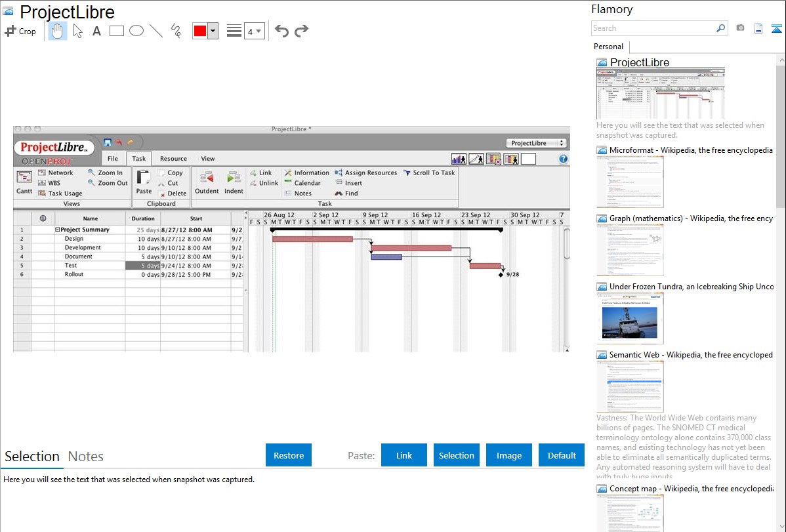
Task: Click the save disk icon
Action: click(x=108, y=142)
